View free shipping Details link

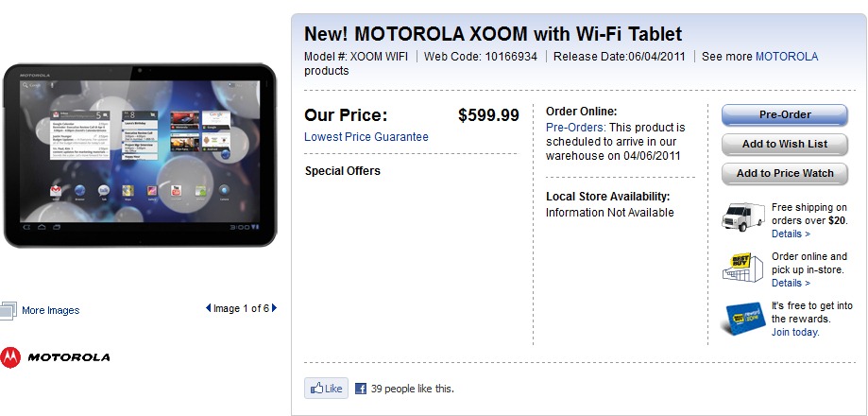(x=790, y=234)
